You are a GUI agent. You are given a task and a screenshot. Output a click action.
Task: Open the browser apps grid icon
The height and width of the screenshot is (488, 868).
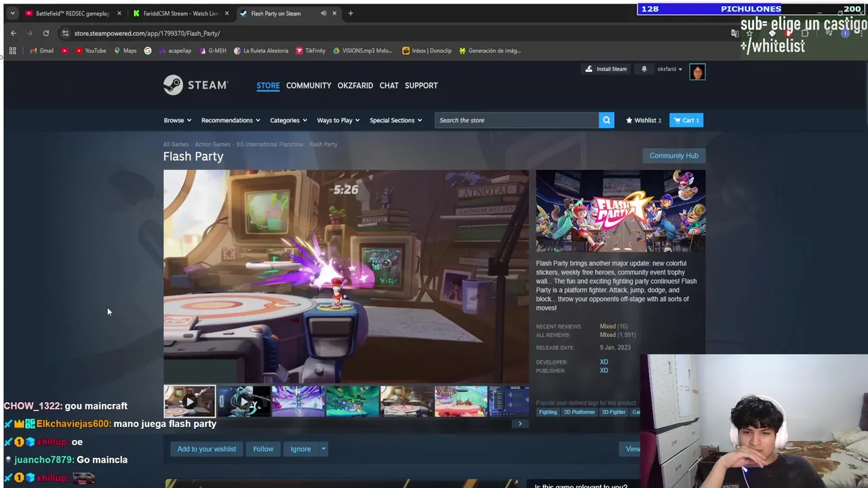click(12, 50)
